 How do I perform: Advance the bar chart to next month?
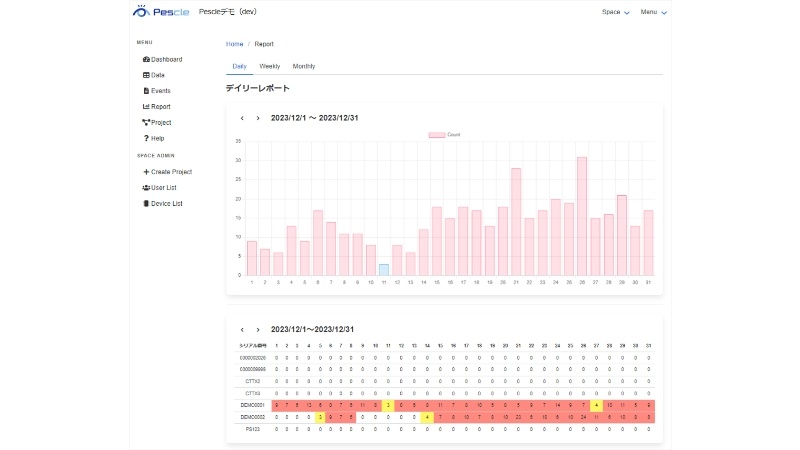point(258,118)
